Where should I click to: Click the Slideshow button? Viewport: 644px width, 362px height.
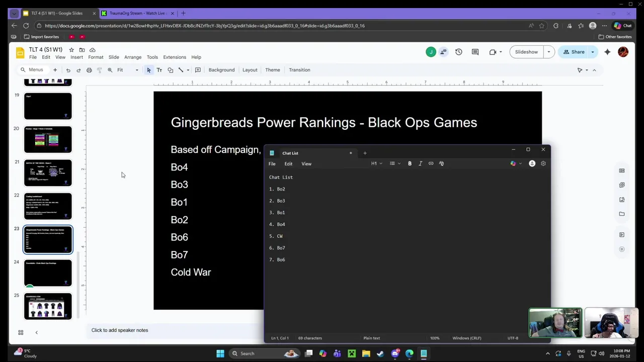(526, 52)
